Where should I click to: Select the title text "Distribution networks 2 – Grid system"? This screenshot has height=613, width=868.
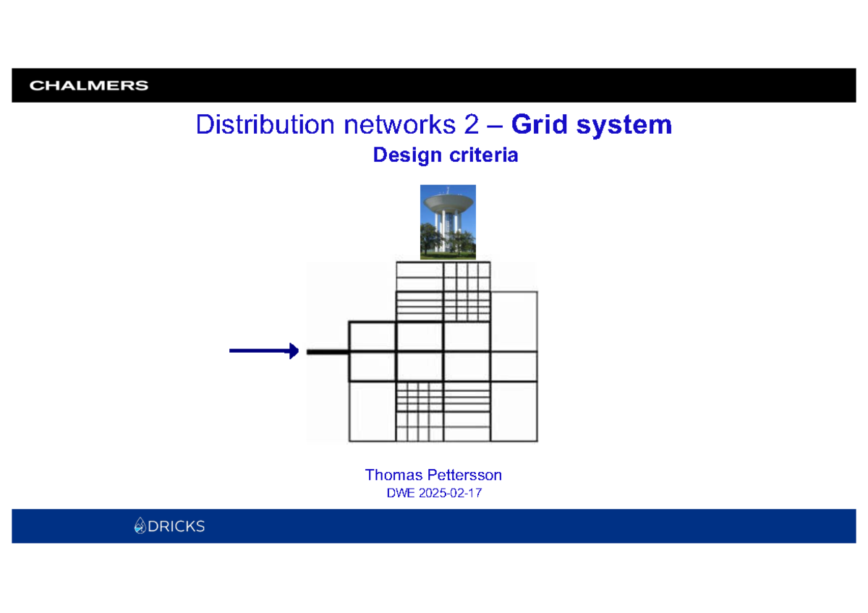(434, 125)
